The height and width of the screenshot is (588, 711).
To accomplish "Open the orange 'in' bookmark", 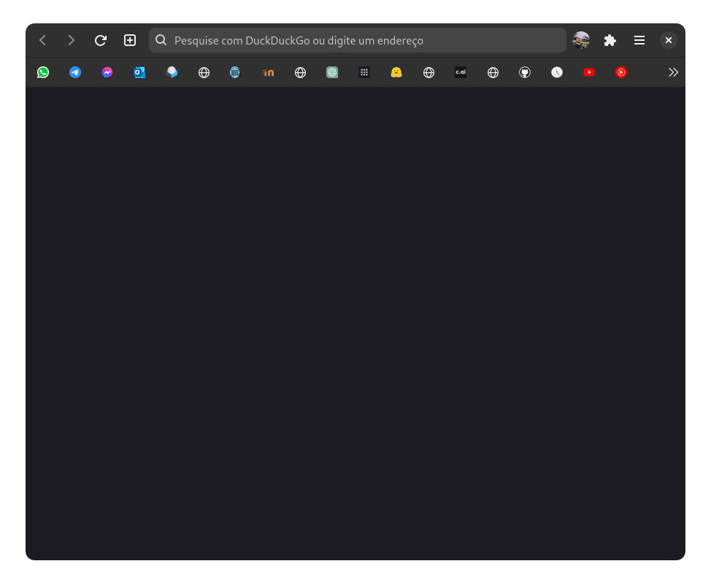I will coord(268,72).
